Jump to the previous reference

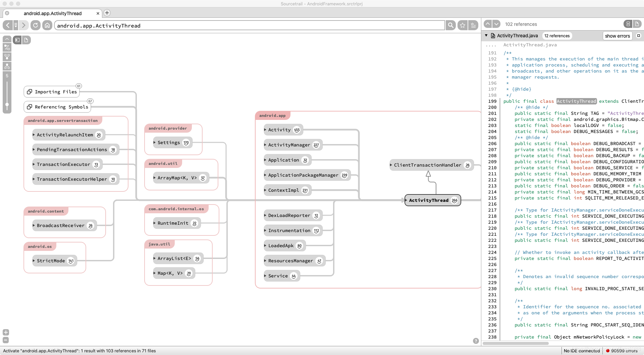(488, 24)
